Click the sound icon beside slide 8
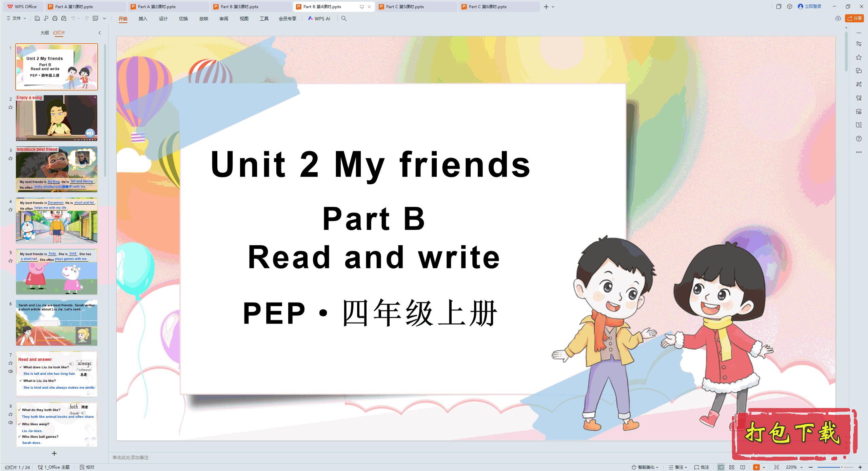Viewport: 868px width, 471px height. pyautogui.click(x=11, y=423)
